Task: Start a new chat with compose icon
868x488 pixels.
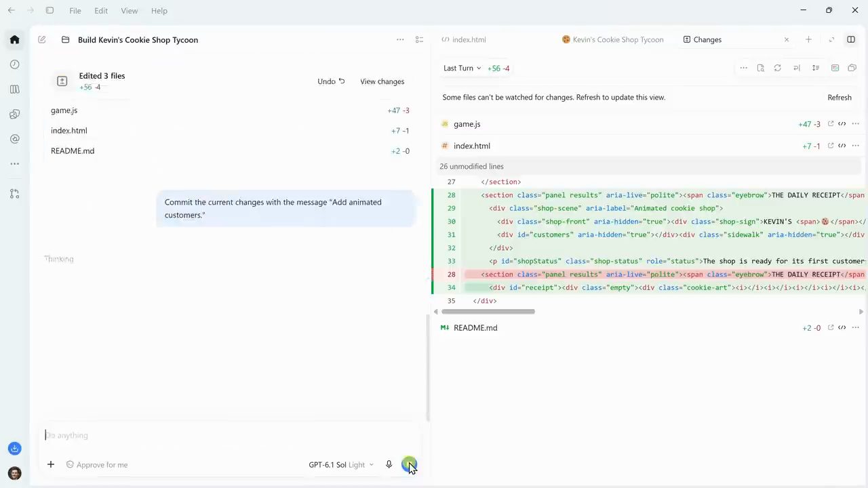Action: pyautogui.click(x=42, y=40)
